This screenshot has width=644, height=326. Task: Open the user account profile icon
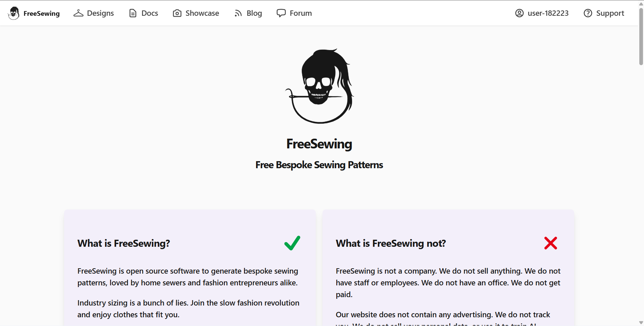click(x=519, y=13)
